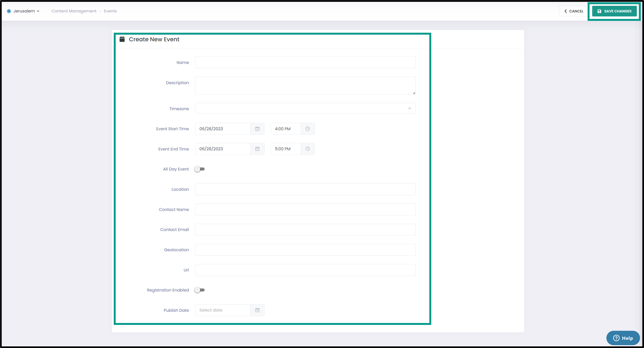644x348 pixels.
Task: Enable the Registration Enabled switch
Action: click(200, 290)
